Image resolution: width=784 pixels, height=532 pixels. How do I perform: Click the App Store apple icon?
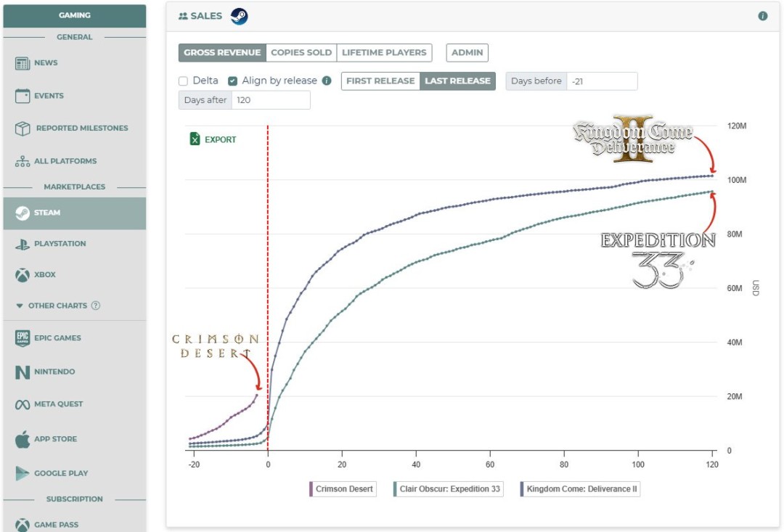23,439
